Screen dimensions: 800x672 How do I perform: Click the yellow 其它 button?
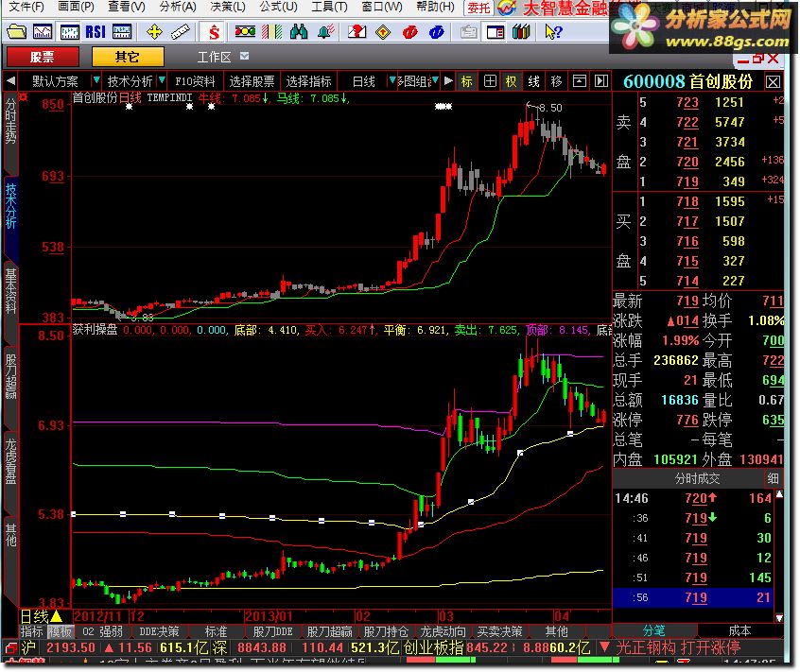[128, 57]
